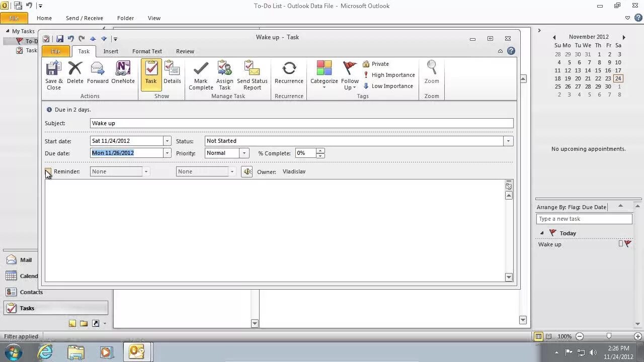Click the Wake up category box in the To-Do bar

click(621, 244)
